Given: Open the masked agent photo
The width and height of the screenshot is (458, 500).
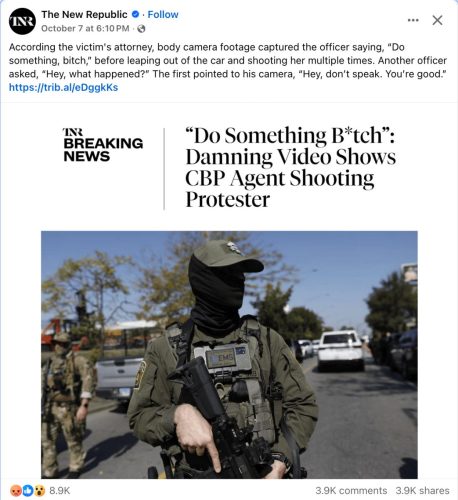Looking at the screenshot, I should [x=229, y=355].
